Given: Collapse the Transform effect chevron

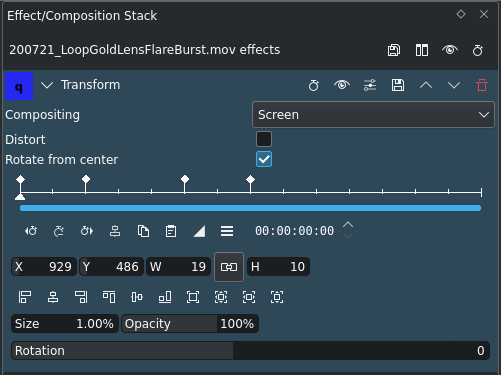Looking at the screenshot, I should tap(47, 86).
